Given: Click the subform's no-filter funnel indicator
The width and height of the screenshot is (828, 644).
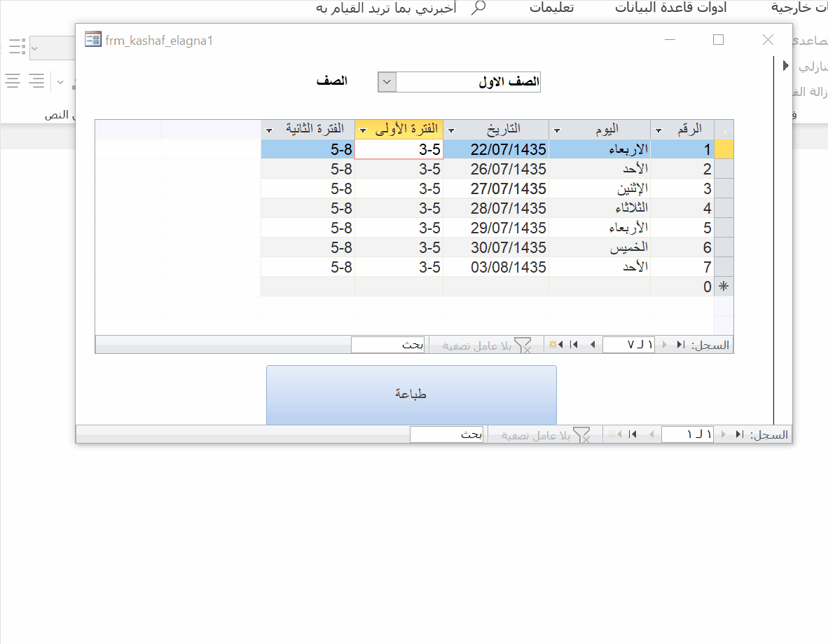Looking at the screenshot, I should [x=523, y=345].
